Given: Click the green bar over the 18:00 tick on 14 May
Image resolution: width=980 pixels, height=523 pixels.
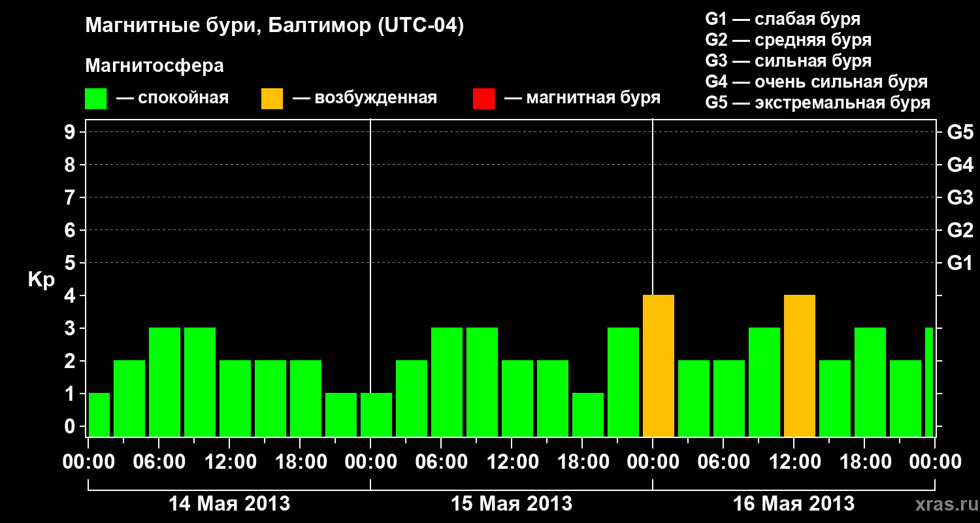Looking at the screenshot, I should point(306,399).
